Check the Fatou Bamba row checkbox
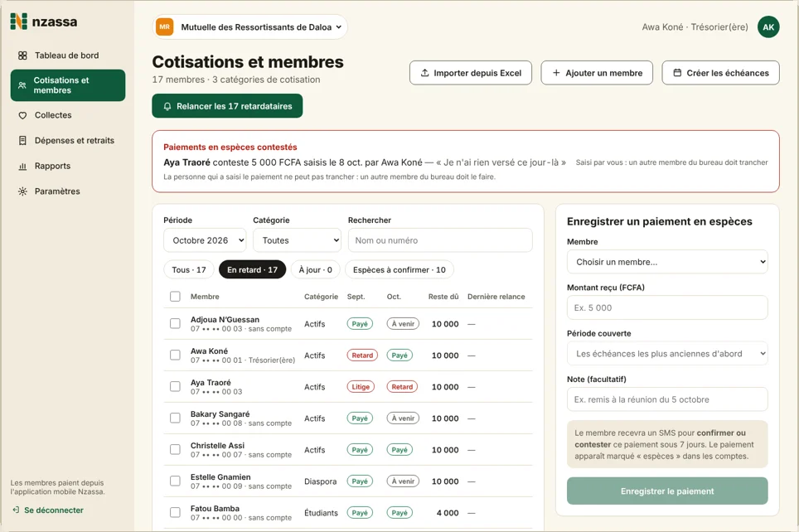 click(x=175, y=513)
